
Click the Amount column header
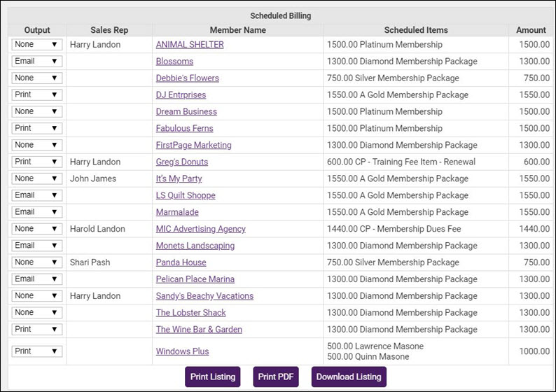tap(531, 30)
